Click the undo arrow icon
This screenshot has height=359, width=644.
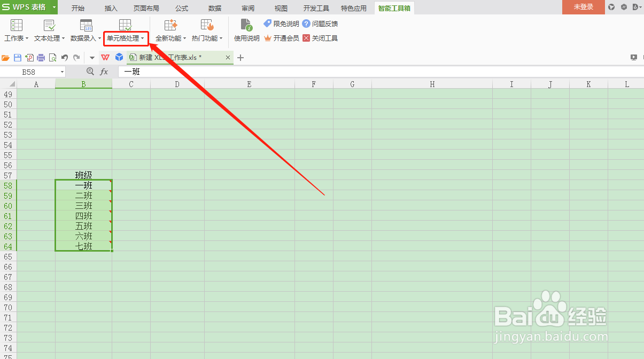[65, 58]
